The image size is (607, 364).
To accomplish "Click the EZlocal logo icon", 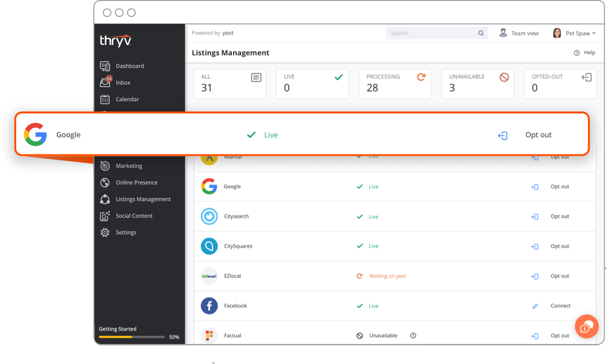I will tap(209, 276).
